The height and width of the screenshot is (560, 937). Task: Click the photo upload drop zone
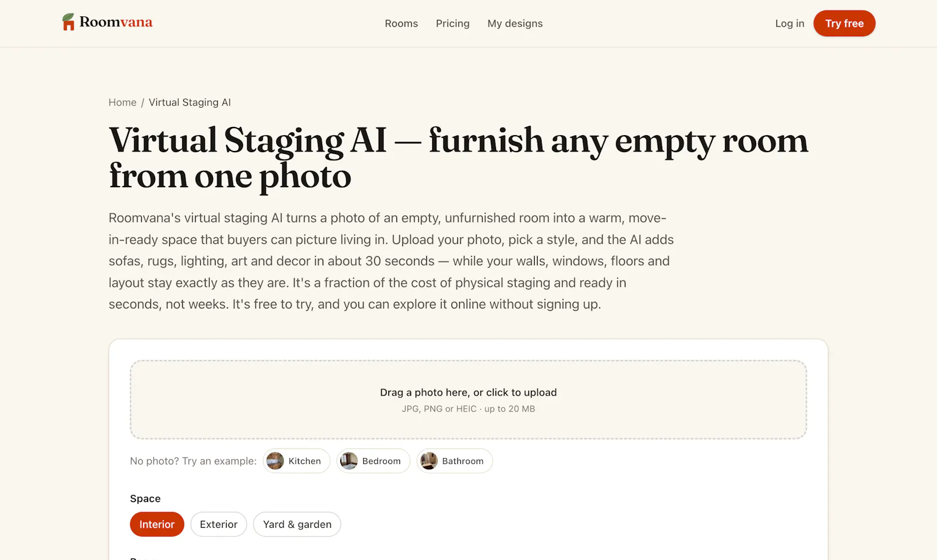pyautogui.click(x=468, y=400)
